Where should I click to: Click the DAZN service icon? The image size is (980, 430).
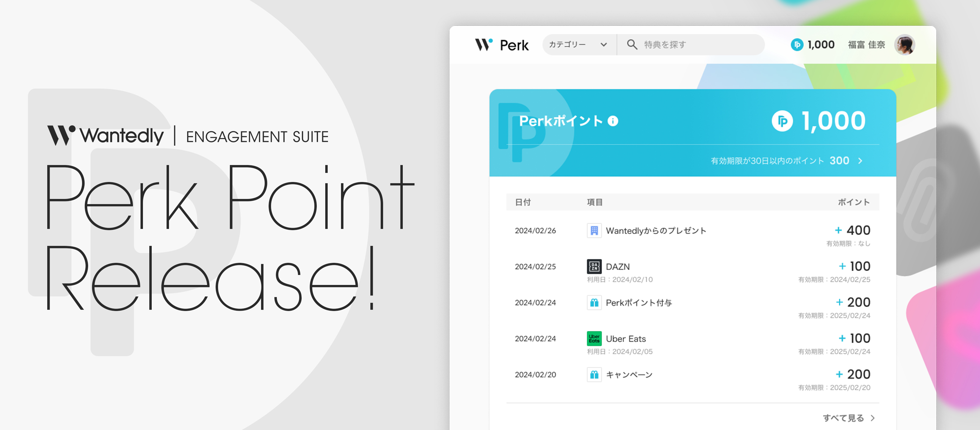tap(594, 266)
